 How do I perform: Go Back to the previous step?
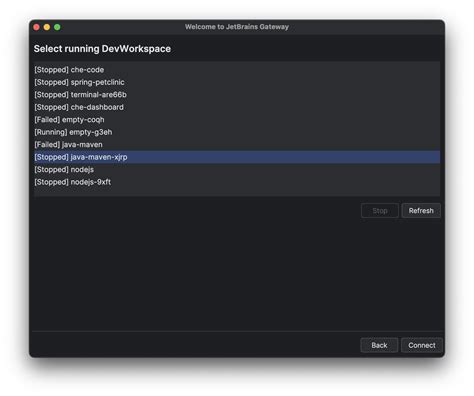(x=379, y=345)
